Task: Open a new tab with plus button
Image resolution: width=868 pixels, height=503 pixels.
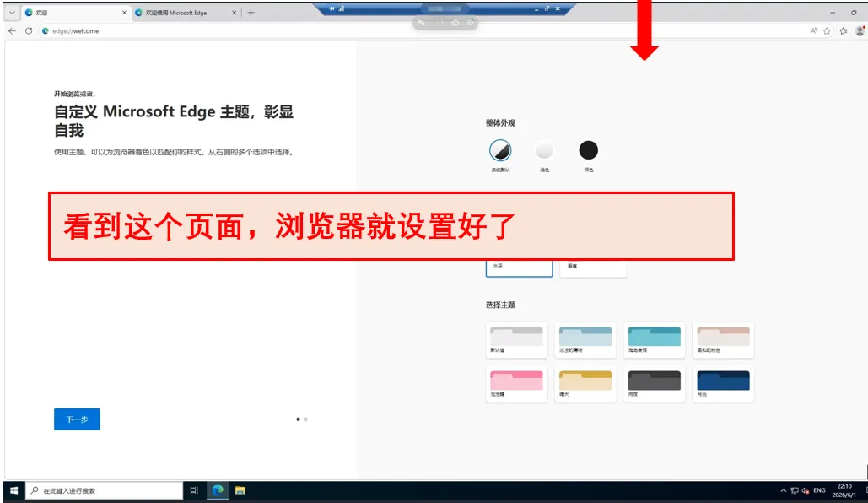Action: tap(251, 12)
